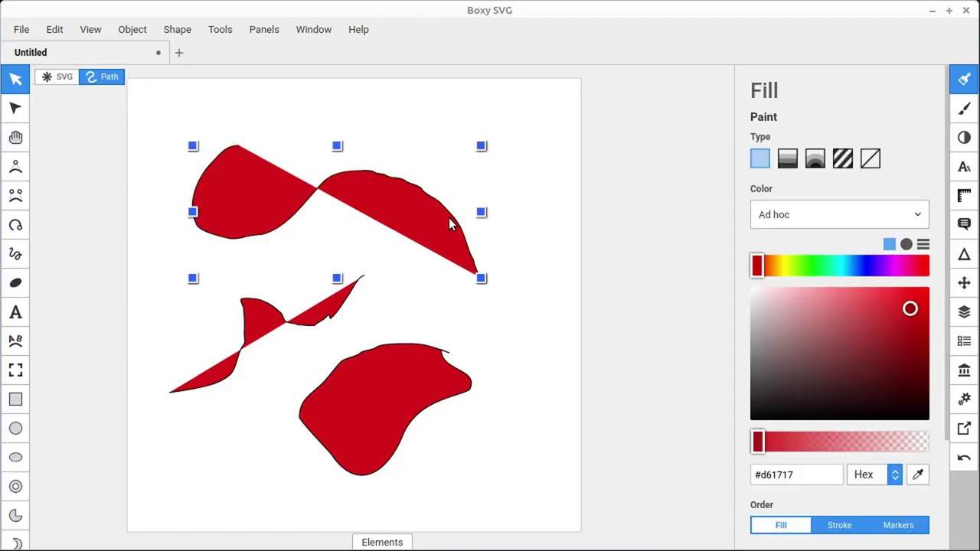Activate the eyedropper color picker
Image resolution: width=980 pixels, height=551 pixels.
click(x=918, y=474)
